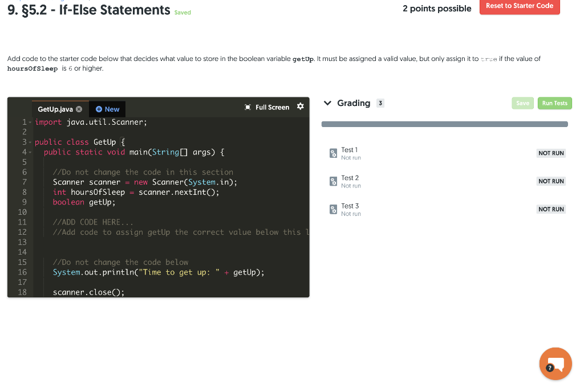
Task: Fold the code at line 1 arrow
Action: click(30, 122)
